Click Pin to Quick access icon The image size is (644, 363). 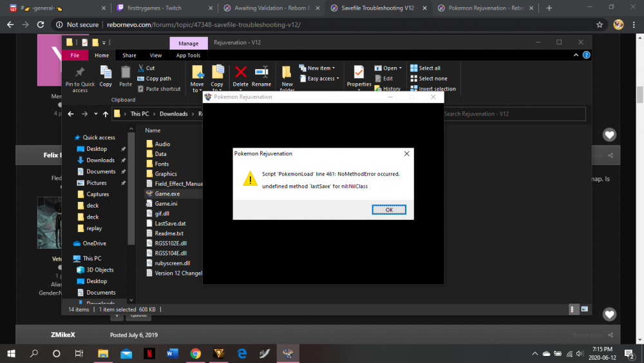coord(80,72)
